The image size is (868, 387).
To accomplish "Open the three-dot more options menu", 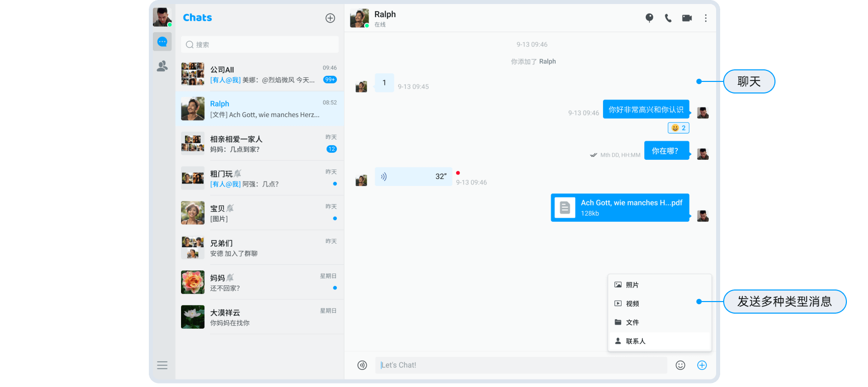I will click(706, 18).
